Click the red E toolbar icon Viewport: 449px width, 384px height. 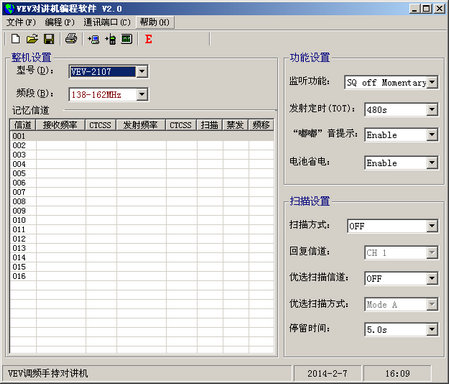[x=149, y=39]
